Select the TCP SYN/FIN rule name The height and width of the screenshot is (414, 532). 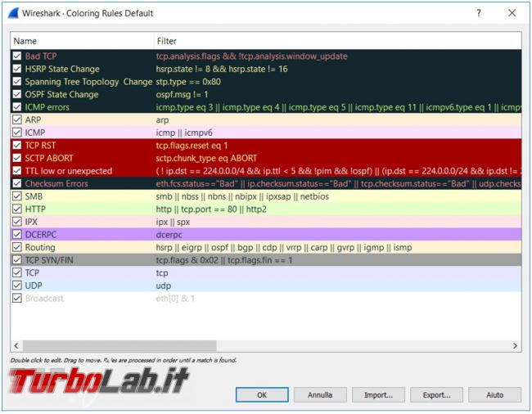point(49,260)
